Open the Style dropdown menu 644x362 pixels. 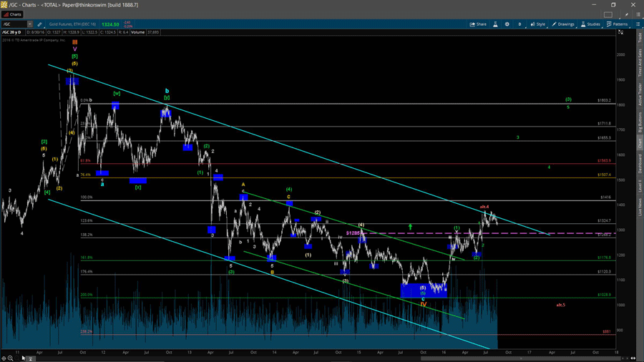coord(538,24)
